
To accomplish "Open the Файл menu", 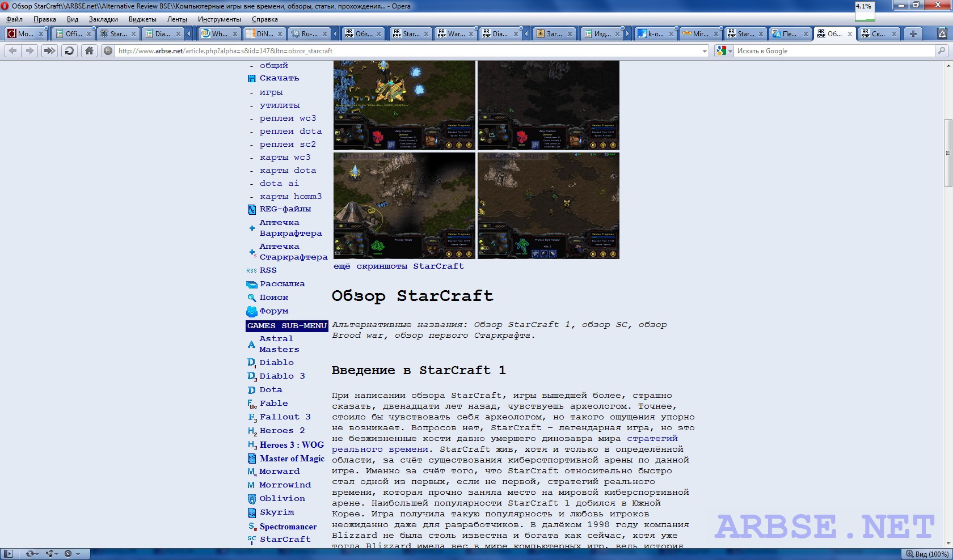I will click(15, 19).
